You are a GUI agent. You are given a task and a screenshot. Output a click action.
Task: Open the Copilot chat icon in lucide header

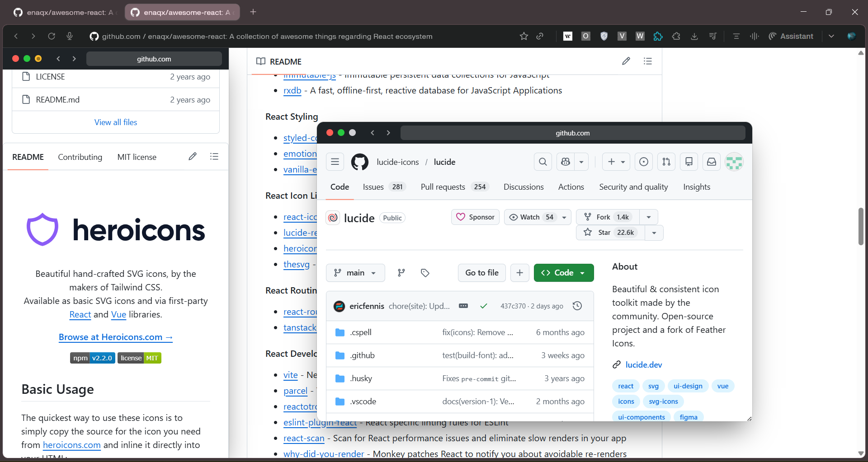pos(566,162)
